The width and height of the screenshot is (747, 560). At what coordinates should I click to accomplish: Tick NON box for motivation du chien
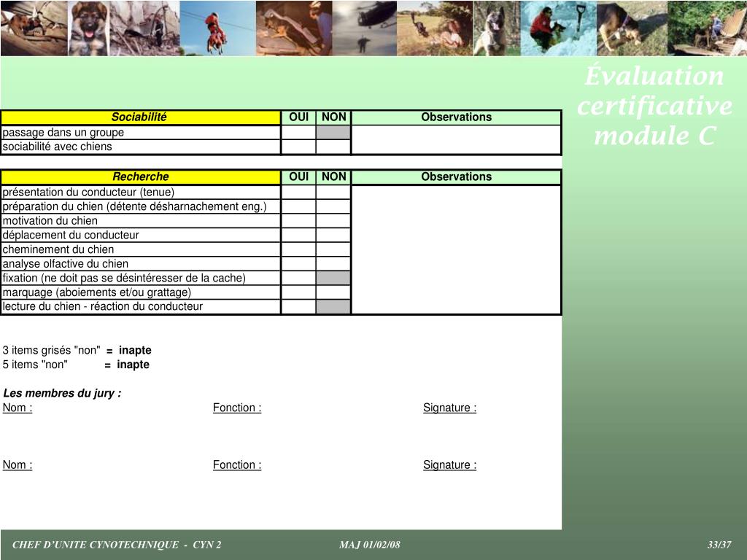click(333, 221)
